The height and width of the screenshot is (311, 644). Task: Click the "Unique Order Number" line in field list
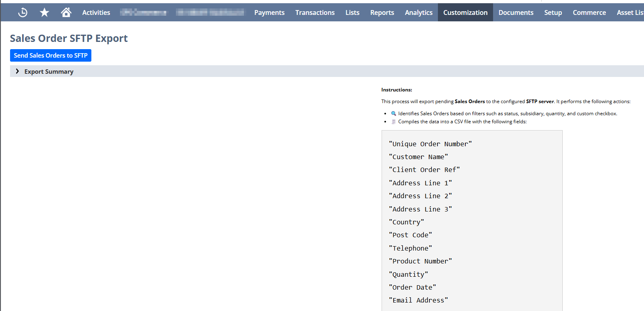click(430, 144)
